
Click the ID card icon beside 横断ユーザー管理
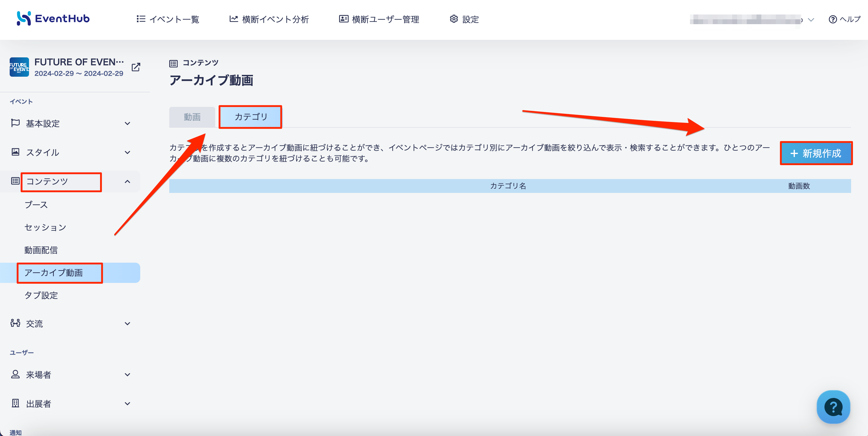click(343, 19)
